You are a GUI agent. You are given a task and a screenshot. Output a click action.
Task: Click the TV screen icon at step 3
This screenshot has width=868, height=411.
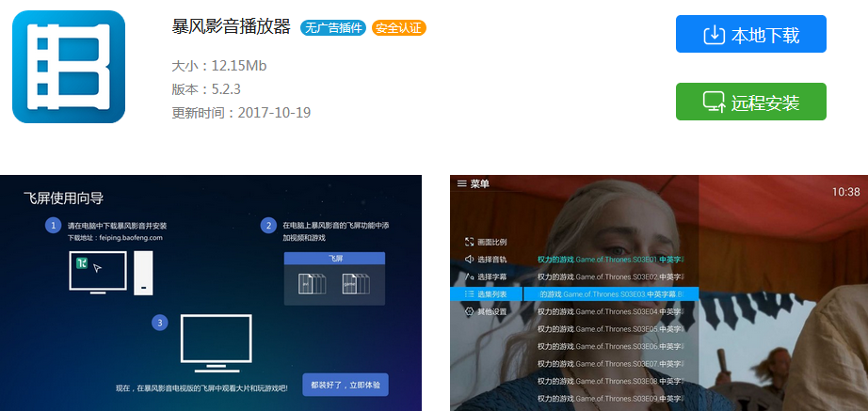(x=217, y=342)
